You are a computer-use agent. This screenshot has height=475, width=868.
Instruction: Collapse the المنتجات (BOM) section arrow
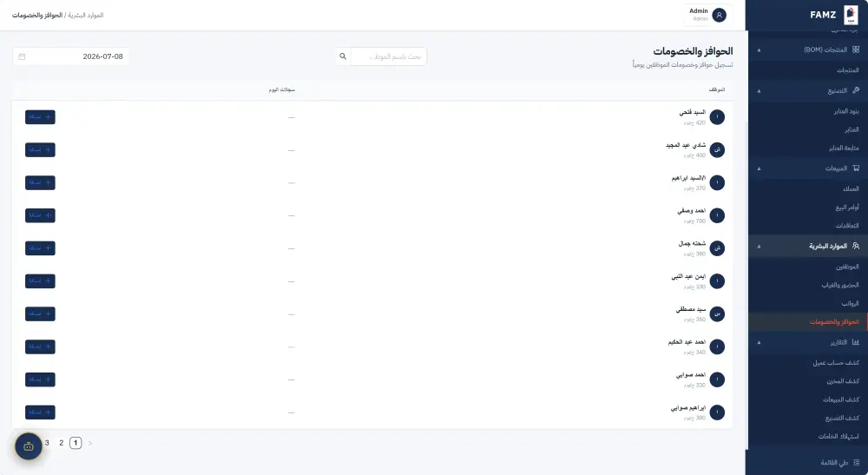coord(759,49)
